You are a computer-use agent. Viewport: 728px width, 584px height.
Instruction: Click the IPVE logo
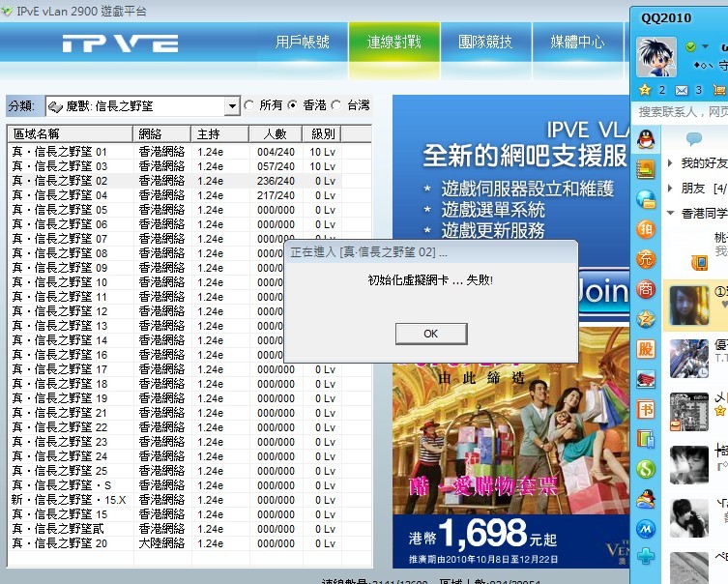tap(120, 44)
